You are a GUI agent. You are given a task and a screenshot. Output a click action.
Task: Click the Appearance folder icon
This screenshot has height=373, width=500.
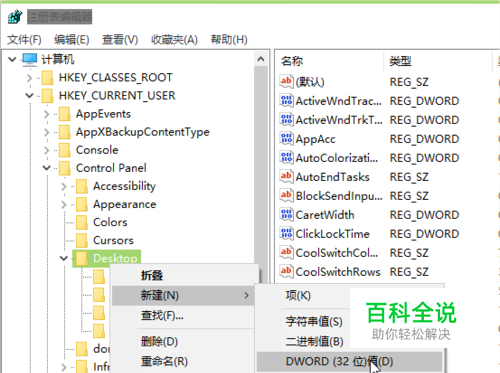[x=82, y=204]
